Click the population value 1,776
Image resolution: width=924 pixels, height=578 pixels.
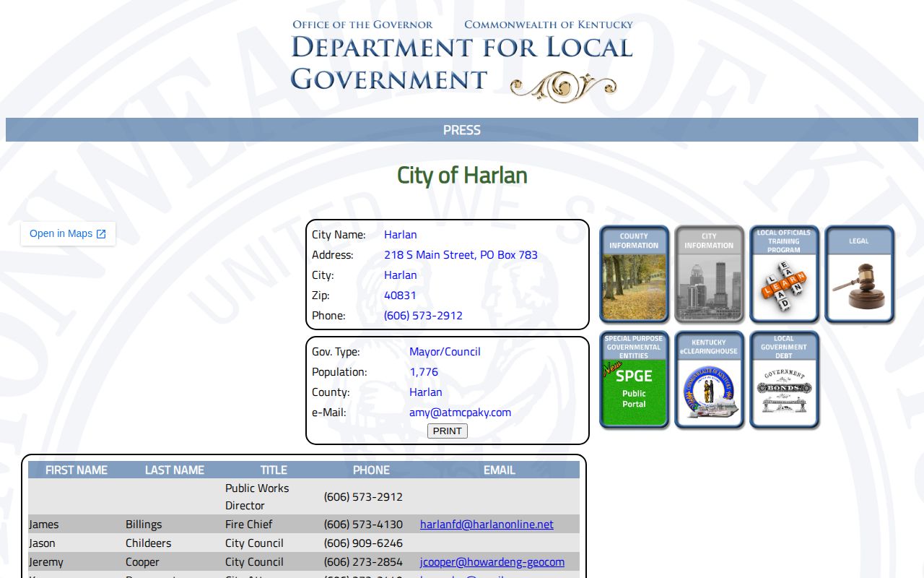424,372
